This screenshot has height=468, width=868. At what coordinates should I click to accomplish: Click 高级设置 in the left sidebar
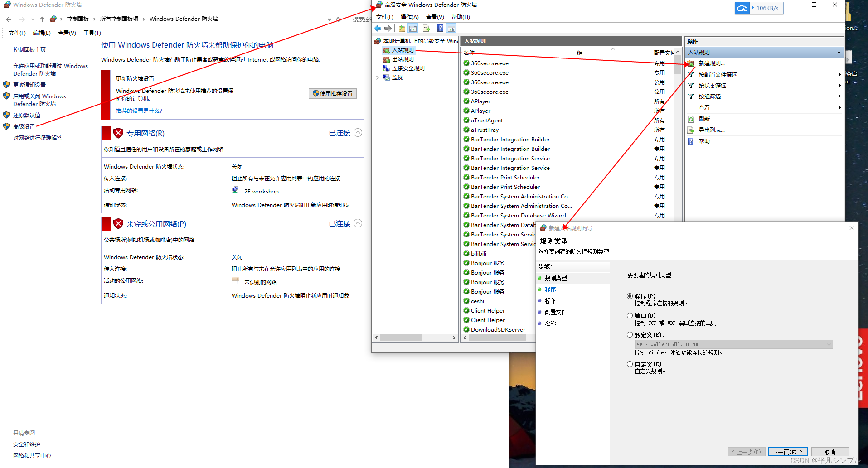tap(24, 127)
